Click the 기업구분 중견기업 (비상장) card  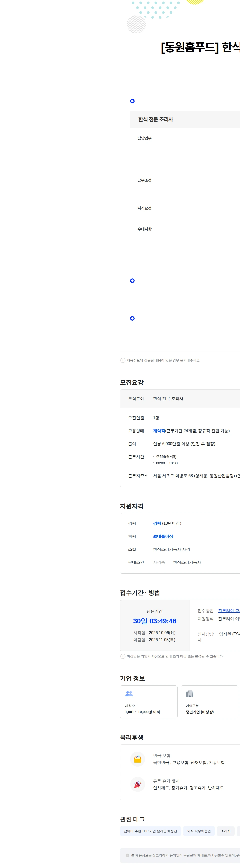[209, 702]
